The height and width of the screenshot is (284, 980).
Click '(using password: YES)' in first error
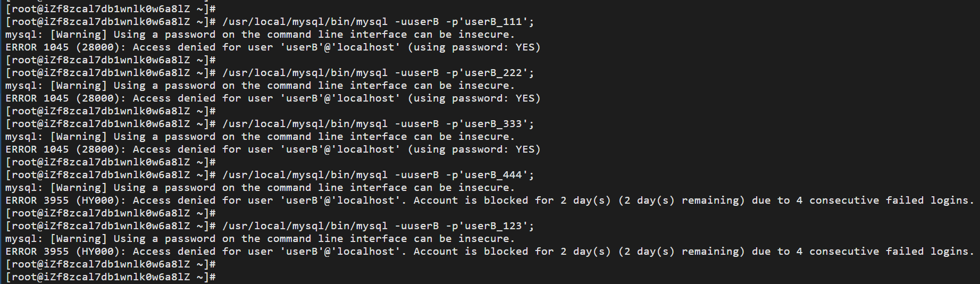[x=474, y=47]
